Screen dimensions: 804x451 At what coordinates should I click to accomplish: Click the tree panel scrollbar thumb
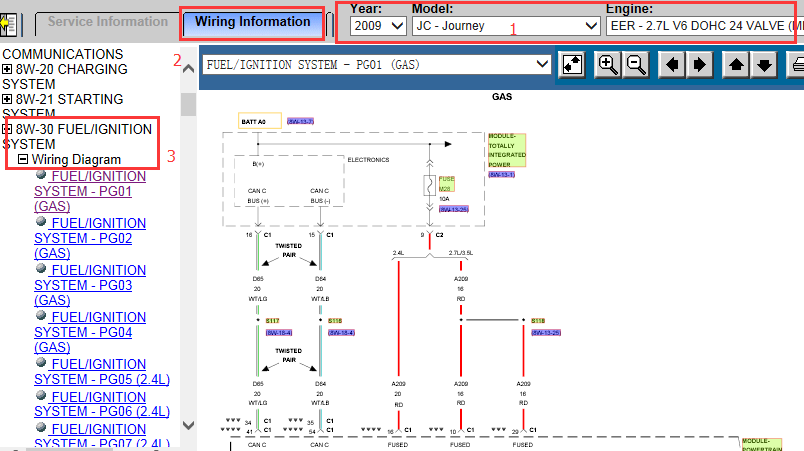point(189,105)
